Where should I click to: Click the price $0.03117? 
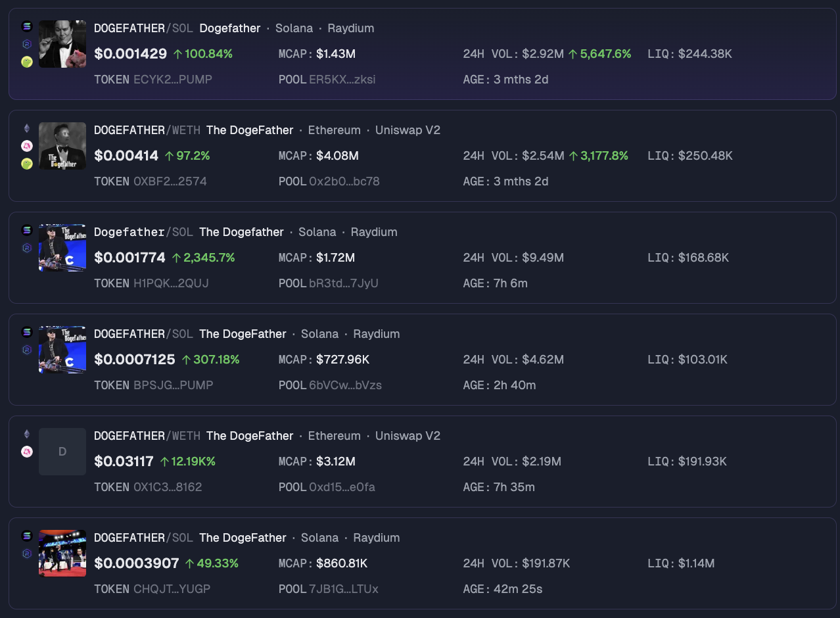pos(124,462)
